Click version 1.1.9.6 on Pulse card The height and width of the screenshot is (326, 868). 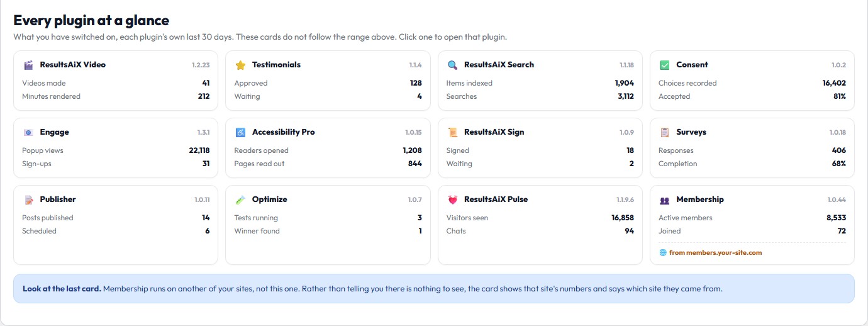coord(625,200)
